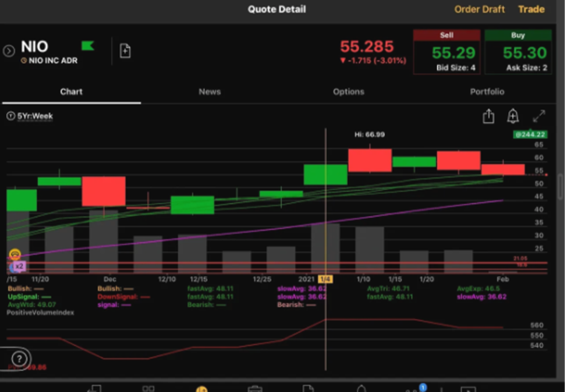
Task: Open the add-note document icon
Action: pyautogui.click(x=125, y=51)
